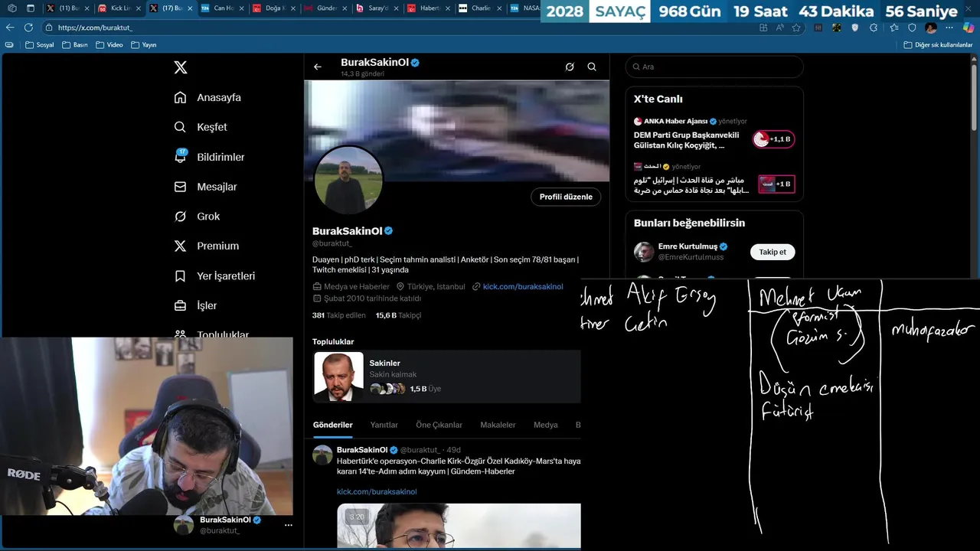Viewport: 980px width, 551px height.
Task: Follow Emre Kurtulmuş with Takip et
Action: click(773, 252)
